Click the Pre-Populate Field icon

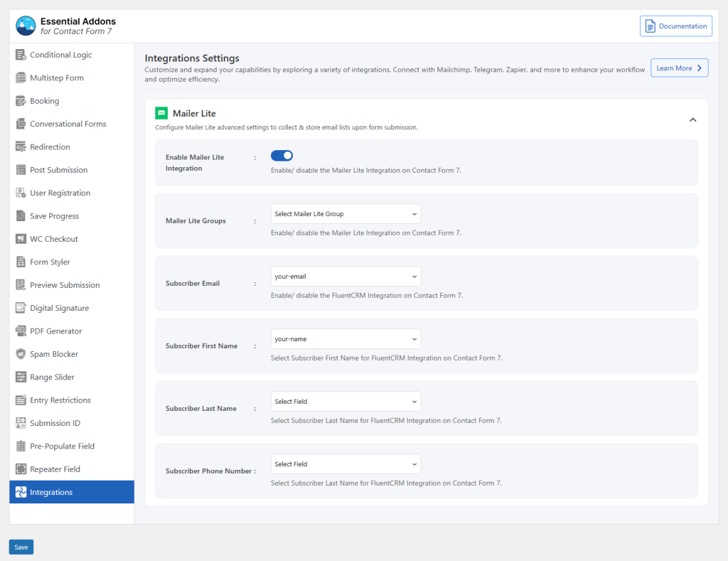(21, 446)
